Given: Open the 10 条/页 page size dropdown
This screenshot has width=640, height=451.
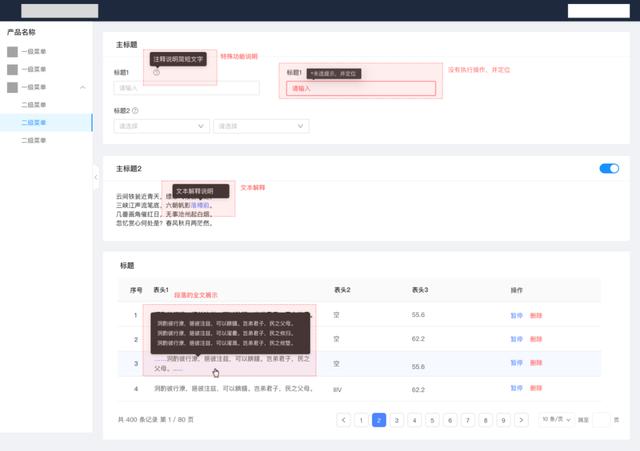Looking at the screenshot, I should (556, 420).
